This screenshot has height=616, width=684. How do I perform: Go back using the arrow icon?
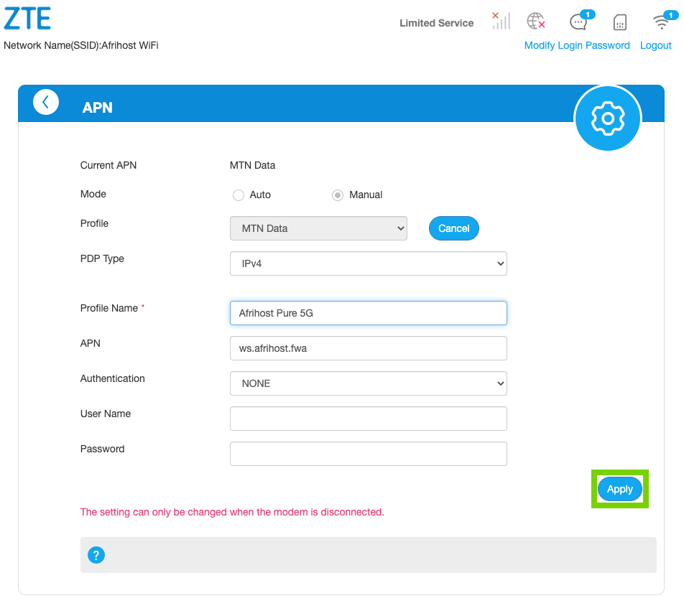tap(46, 102)
